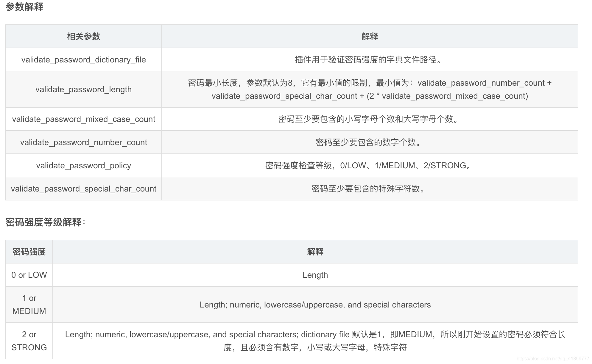Click the 插件用于验证密码强度的字典文件路径 description
592x364 pixels.
pyautogui.click(x=370, y=59)
